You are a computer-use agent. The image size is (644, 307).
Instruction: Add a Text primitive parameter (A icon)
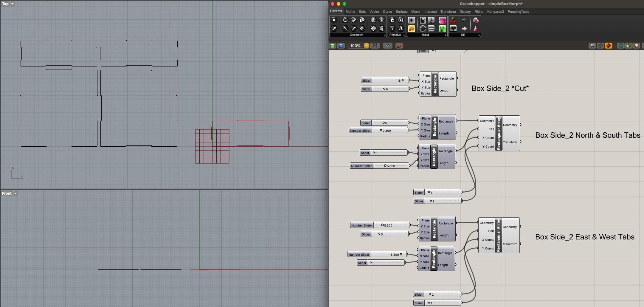tap(401, 29)
